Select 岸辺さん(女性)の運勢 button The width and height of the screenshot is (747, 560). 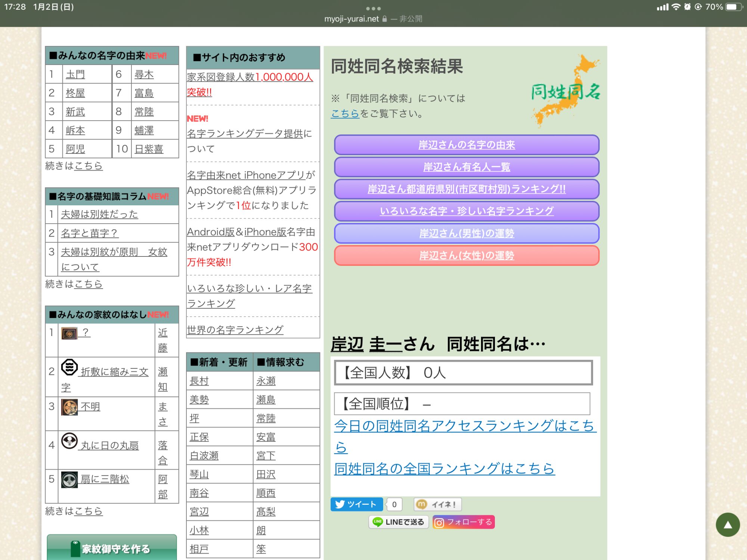(467, 255)
